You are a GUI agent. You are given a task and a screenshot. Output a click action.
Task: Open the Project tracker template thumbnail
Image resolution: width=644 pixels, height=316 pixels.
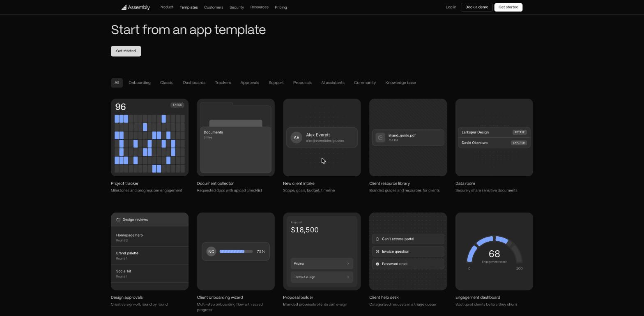pos(149,138)
